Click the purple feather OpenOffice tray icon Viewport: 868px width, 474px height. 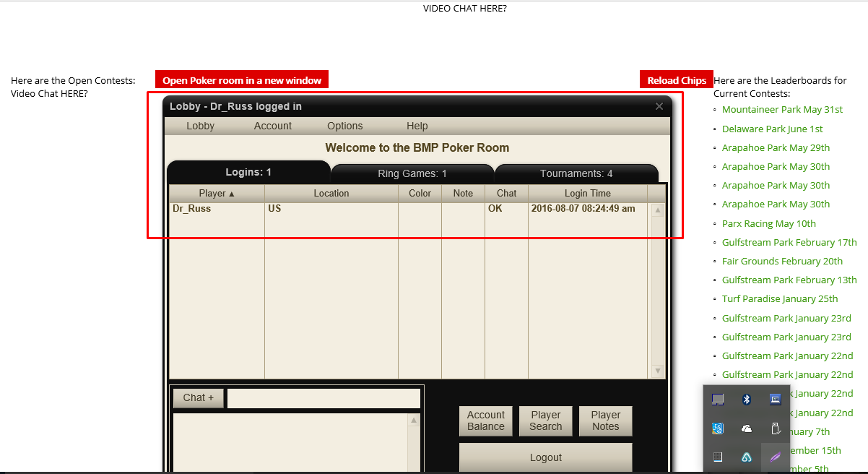click(x=775, y=455)
